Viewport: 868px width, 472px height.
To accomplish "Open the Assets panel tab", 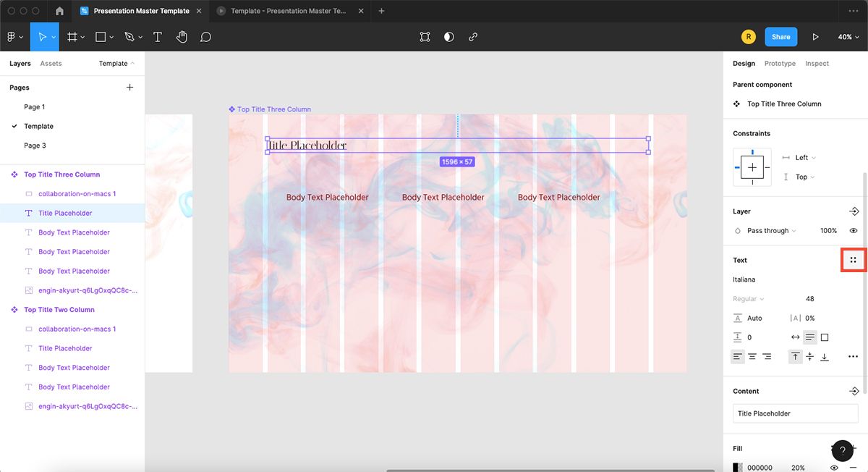I will (51, 63).
